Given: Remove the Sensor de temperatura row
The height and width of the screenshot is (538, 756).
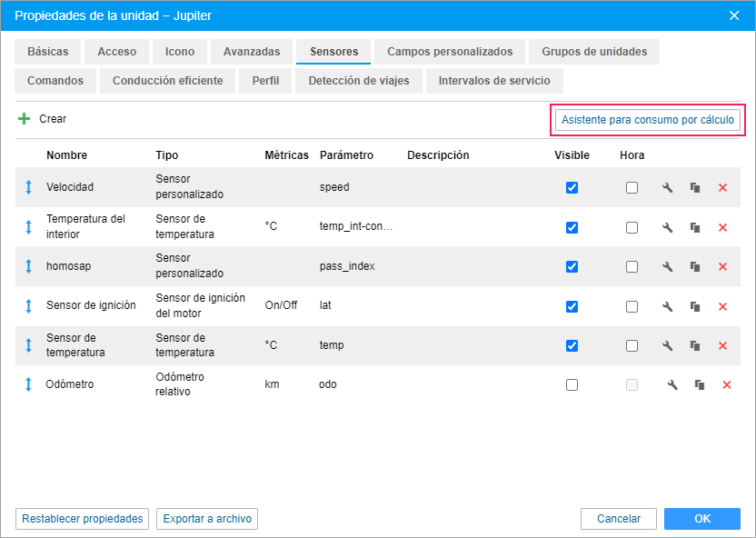Looking at the screenshot, I should (x=722, y=346).
